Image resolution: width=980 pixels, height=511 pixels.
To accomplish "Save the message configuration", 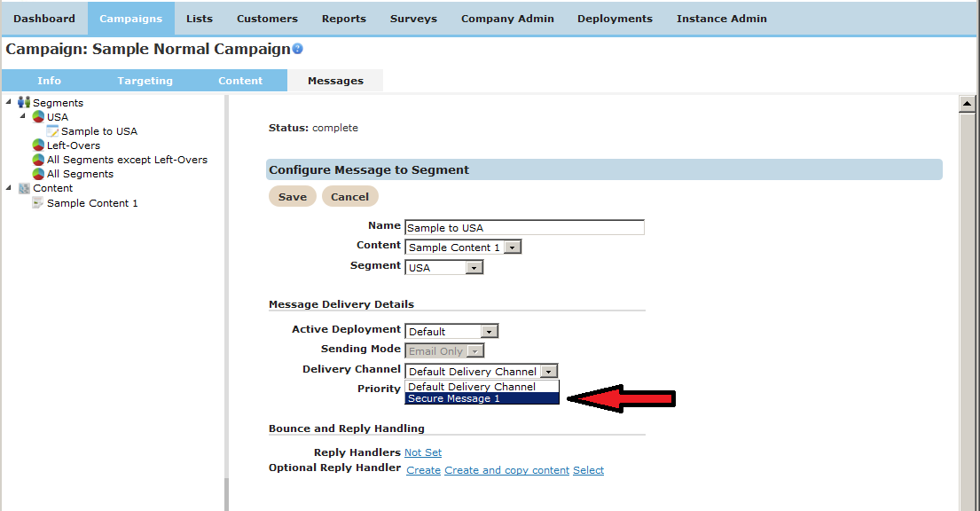I will coord(293,197).
